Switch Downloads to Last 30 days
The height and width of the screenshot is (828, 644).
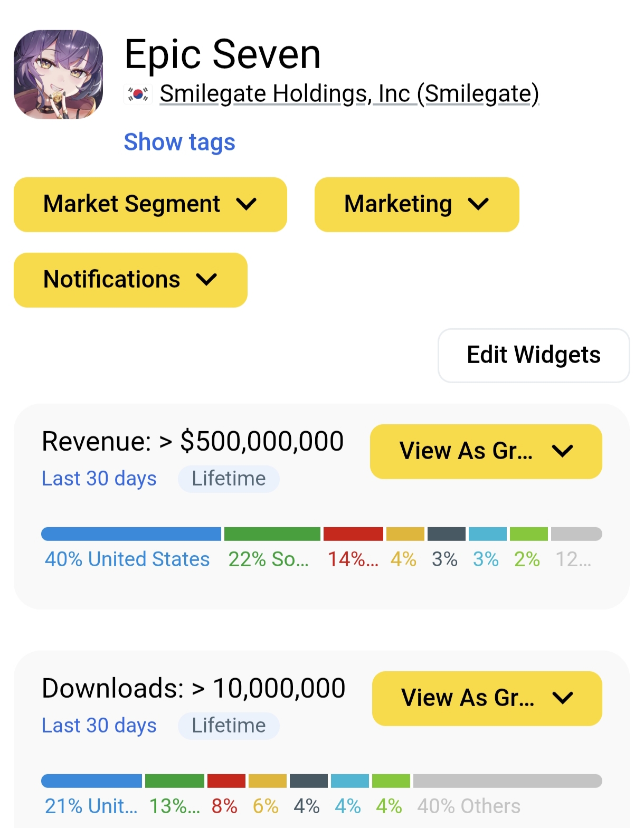99,726
